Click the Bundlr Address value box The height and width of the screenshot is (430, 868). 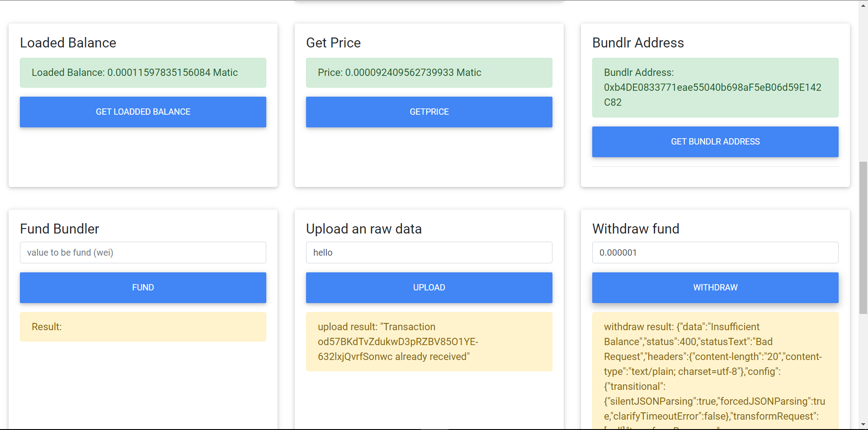pyautogui.click(x=715, y=88)
